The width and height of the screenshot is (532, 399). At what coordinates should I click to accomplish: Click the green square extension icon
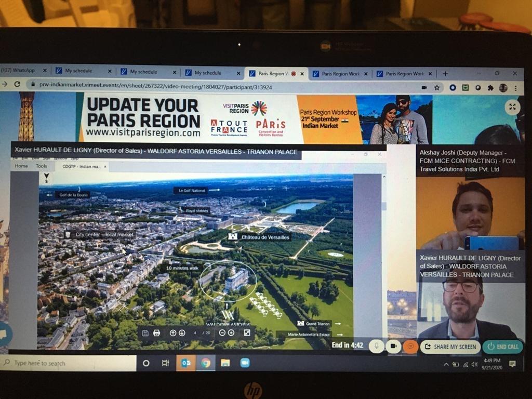pyautogui.click(x=465, y=87)
